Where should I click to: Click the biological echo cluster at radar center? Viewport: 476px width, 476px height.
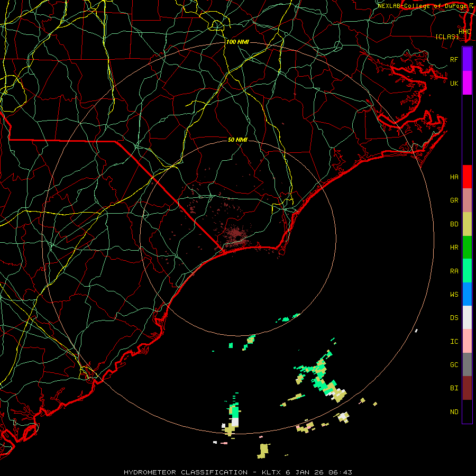[237, 235]
